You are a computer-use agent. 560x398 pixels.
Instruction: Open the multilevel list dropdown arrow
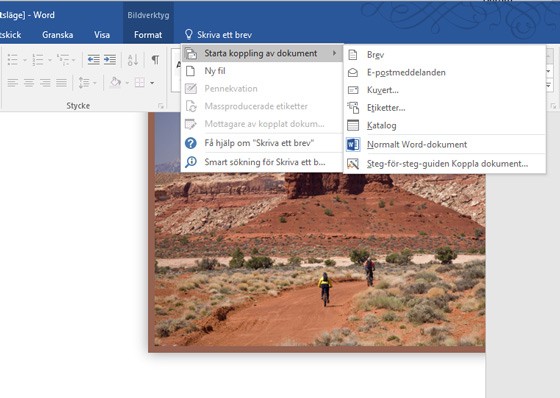74,60
